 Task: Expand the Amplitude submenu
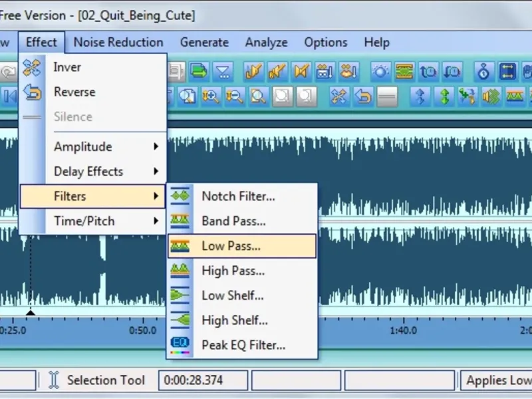coord(93,146)
